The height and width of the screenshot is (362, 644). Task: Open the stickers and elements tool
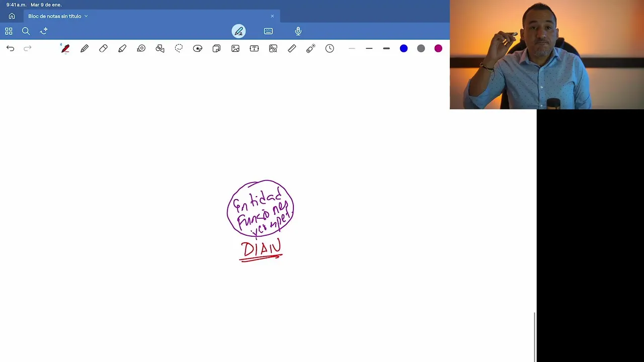(x=198, y=48)
